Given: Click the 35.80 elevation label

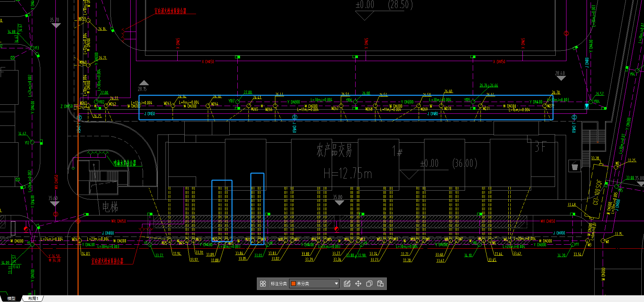Looking at the screenshot, I should coord(337,197).
